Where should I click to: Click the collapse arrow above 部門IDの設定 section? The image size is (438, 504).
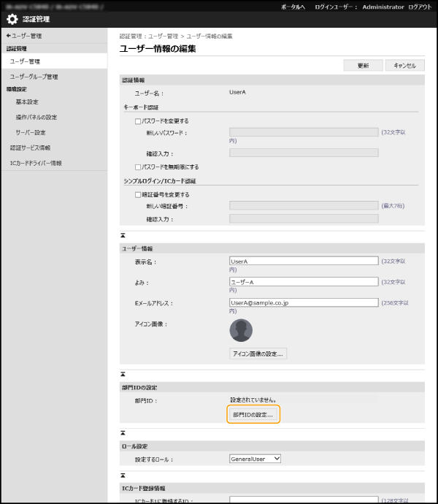[x=123, y=373]
